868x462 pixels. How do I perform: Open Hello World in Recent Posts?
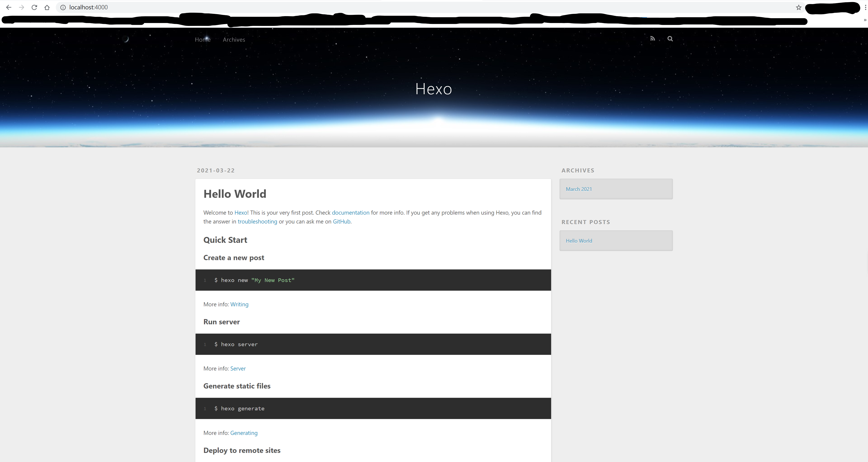[579, 241]
